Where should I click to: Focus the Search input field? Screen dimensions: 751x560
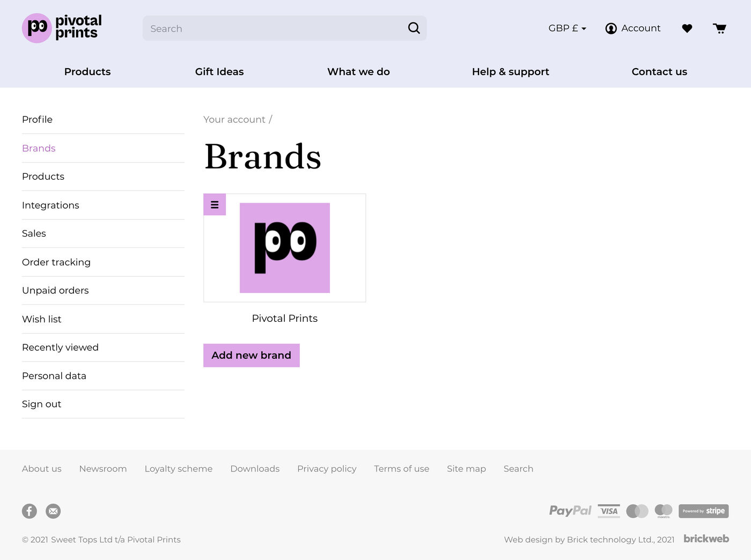[274, 28]
